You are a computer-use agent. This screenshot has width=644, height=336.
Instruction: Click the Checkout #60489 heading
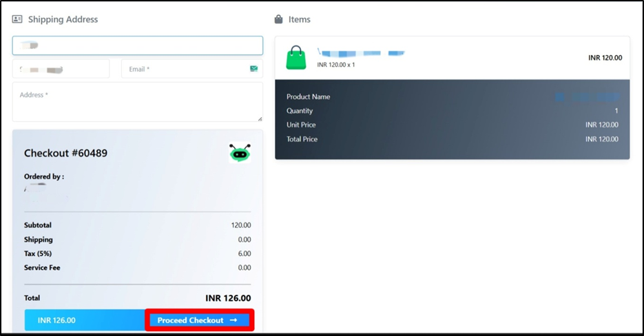[66, 153]
